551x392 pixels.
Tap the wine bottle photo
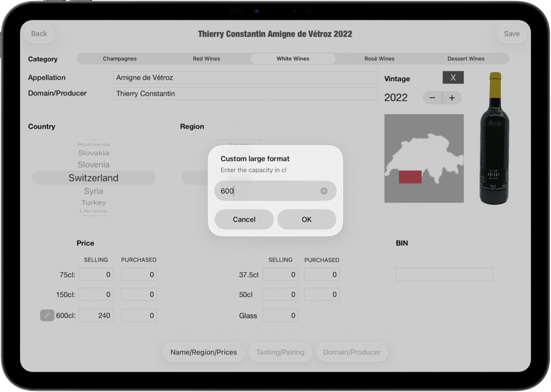tap(495, 138)
